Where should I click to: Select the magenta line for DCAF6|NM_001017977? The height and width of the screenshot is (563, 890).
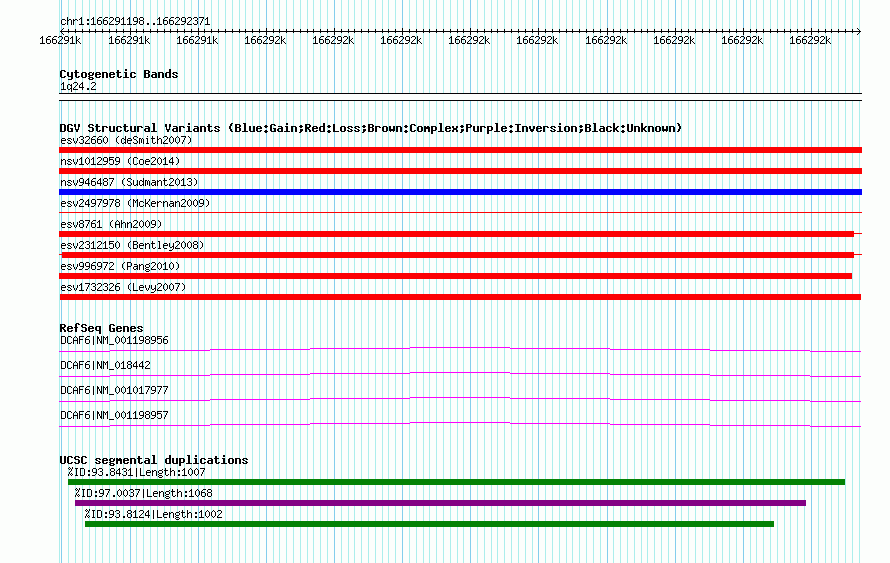[460, 399]
